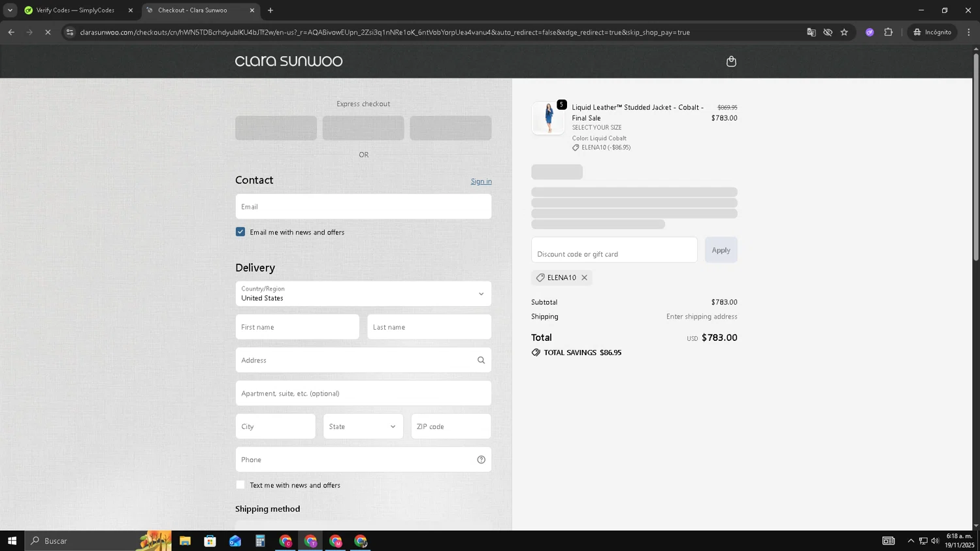Click the address search magnifier icon
This screenshot has height=551, width=980.
click(482, 360)
